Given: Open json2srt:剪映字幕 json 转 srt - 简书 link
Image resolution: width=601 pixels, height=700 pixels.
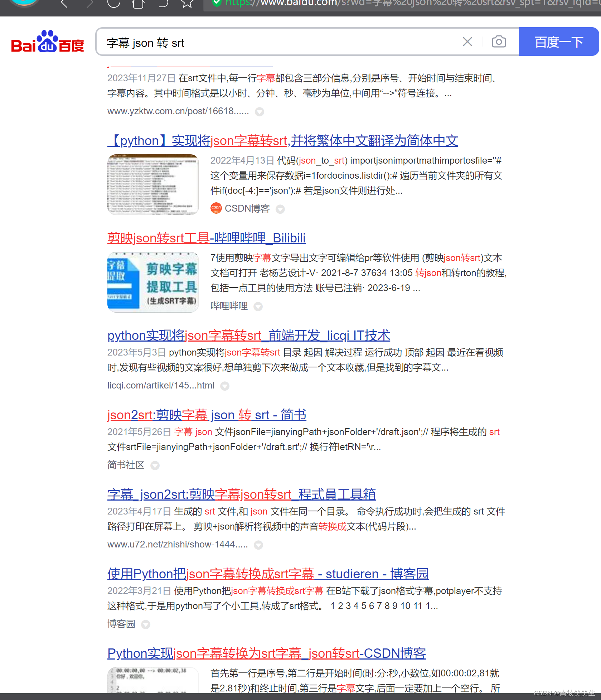Looking at the screenshot, I should [207, 415].
